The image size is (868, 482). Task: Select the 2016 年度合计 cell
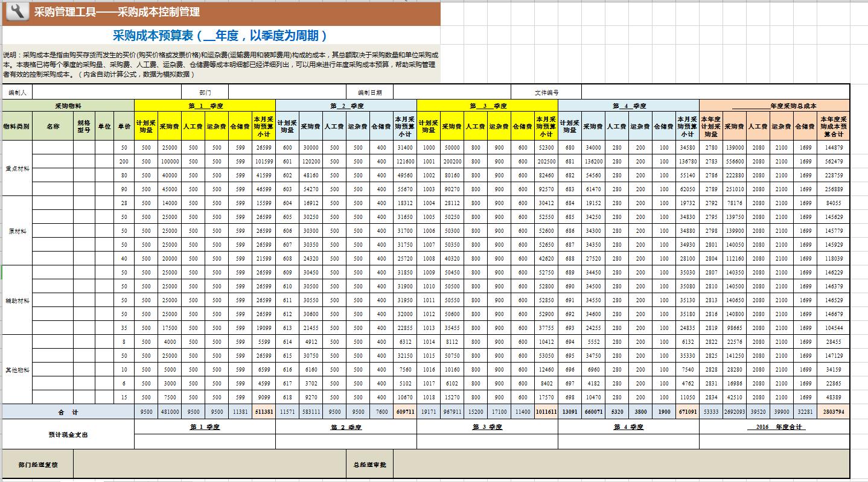coord(774,427)
